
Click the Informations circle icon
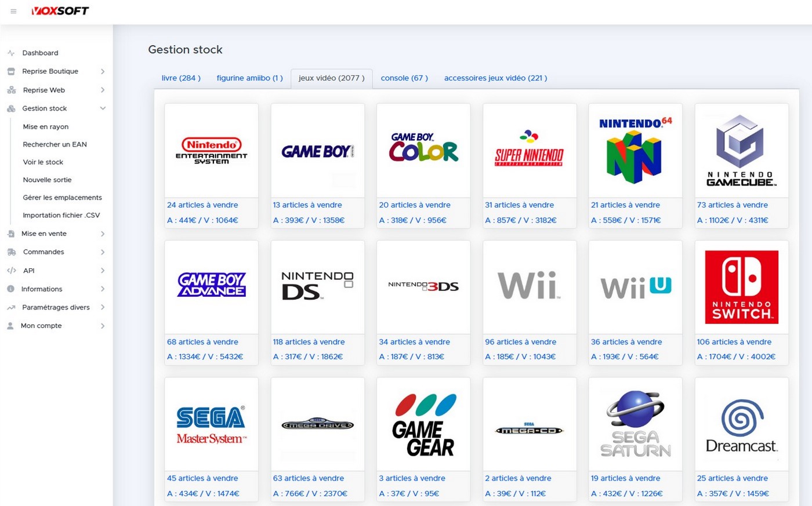pos(10,289)
